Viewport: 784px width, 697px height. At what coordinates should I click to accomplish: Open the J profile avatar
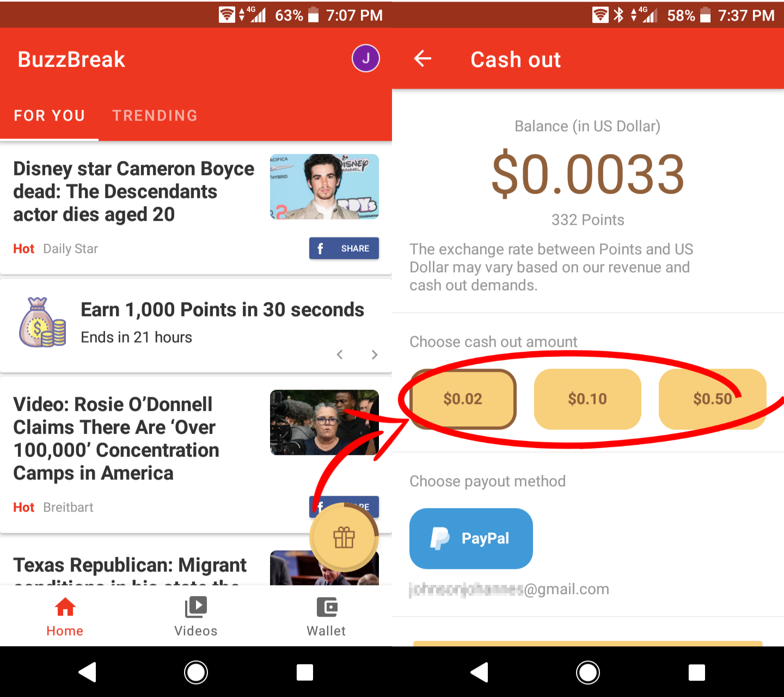365,58
